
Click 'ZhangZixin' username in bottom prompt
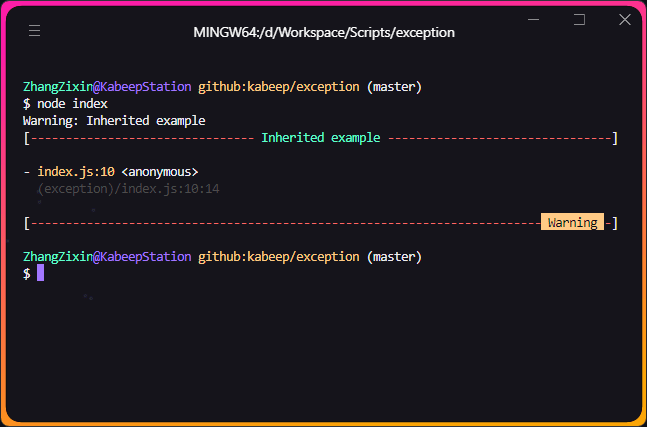[58, 257]
